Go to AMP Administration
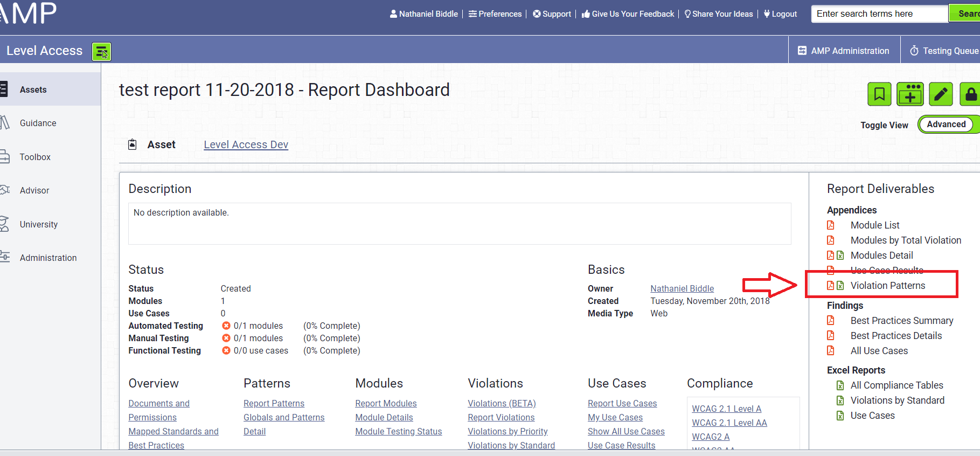The height and width of the screenshot is (456, 980). 844,51
